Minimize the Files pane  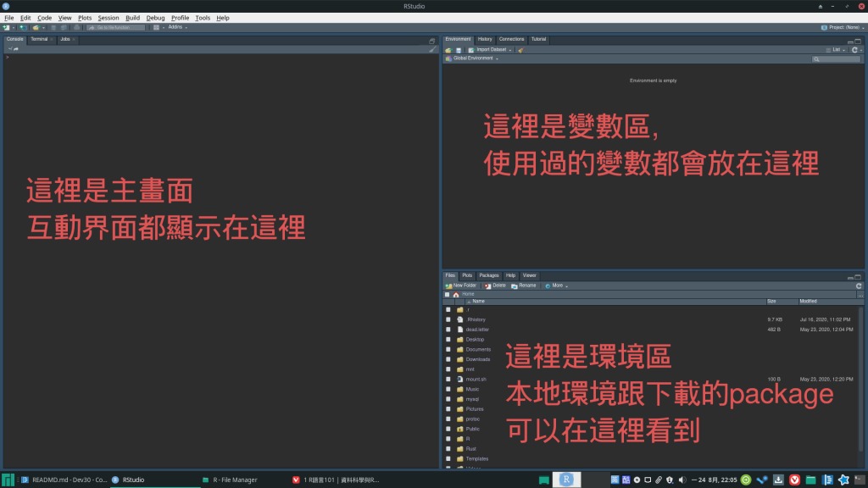point(850,277)
